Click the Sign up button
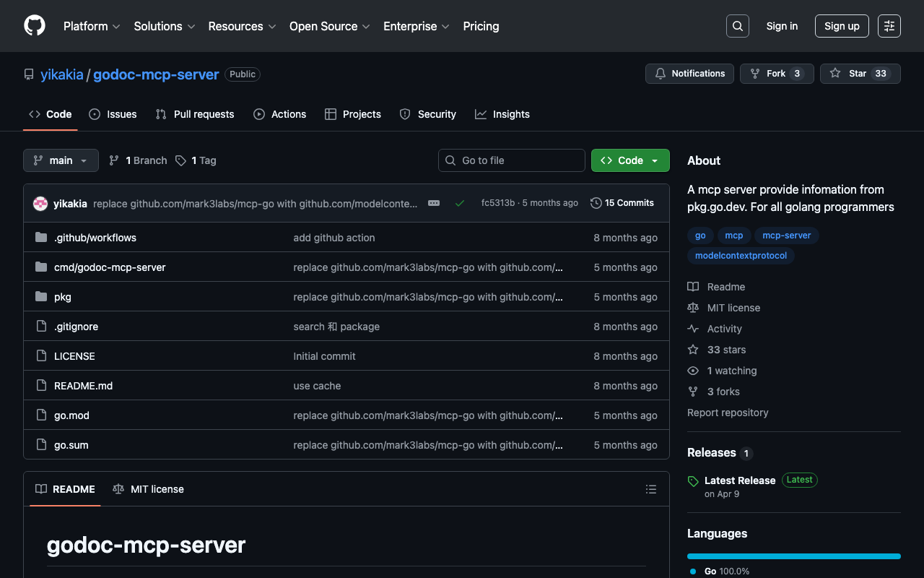This screenshot has height=578, width=924. (841, 26)
